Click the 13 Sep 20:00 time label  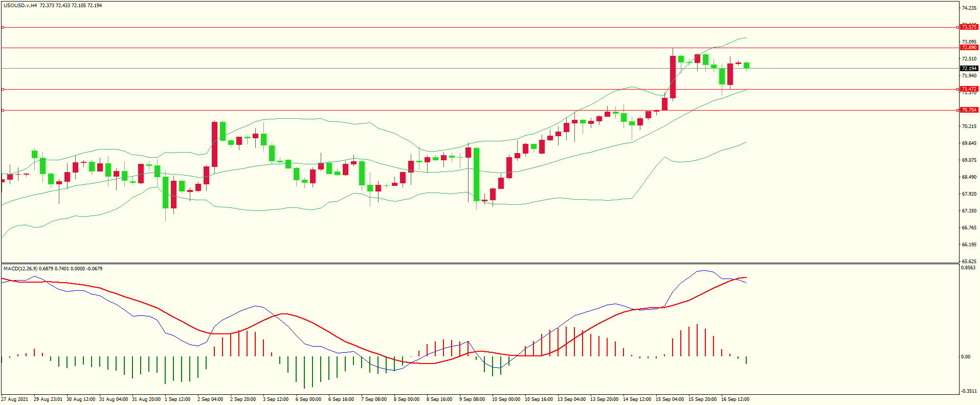605,399
